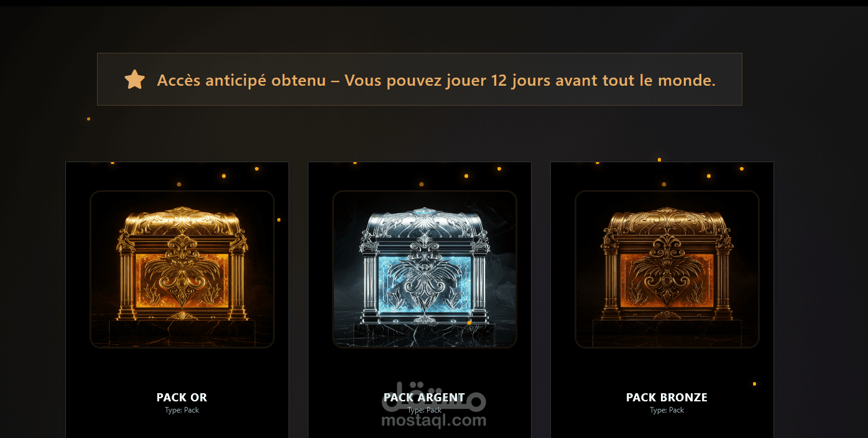The image size is (868, 438).
Task: Select the bronze treasure chest image
Action: point(667,269)
